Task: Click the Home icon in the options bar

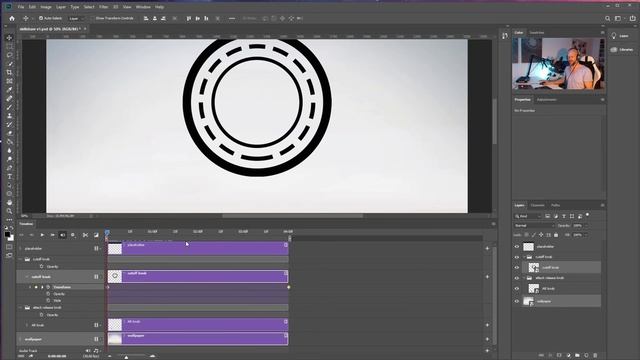Action: pyautogui.click(x=12, y=18)
